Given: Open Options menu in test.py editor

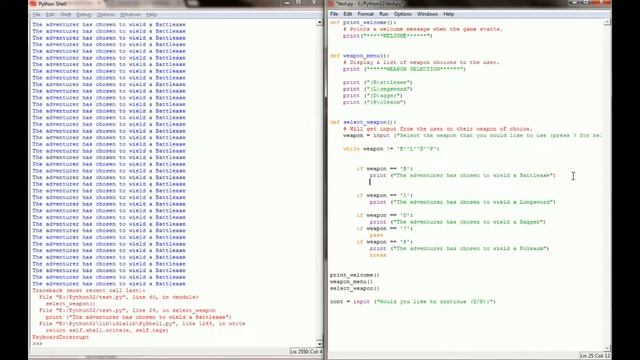Looking at the screenshot, I should [x=403, y=14].
